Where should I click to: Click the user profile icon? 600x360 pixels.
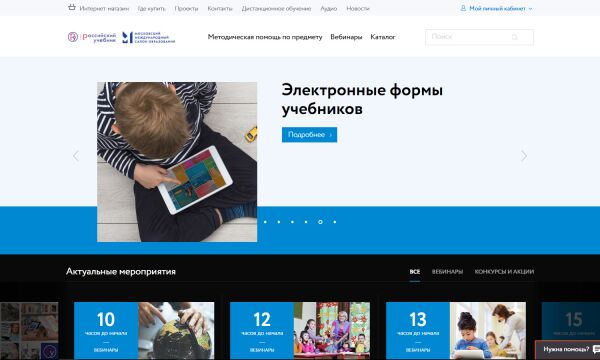coord(463,8)
